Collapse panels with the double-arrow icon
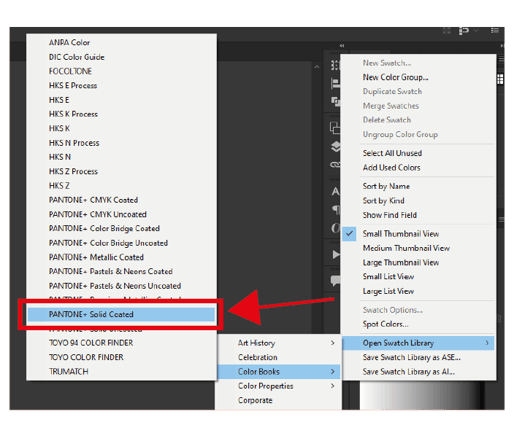Screen dimensions: 514x425 coord(342,45)
